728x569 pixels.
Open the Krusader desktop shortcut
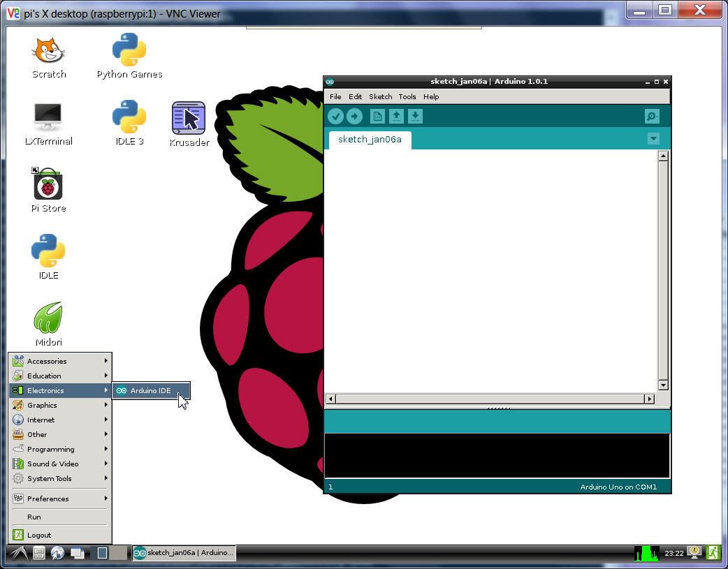point(189,124)
